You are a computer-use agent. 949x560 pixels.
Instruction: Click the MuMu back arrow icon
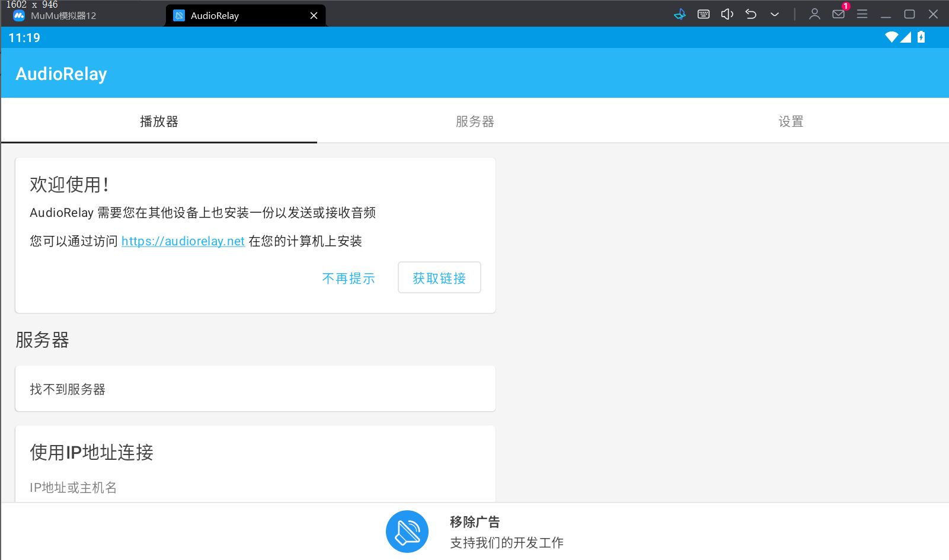tap(751, 14)
